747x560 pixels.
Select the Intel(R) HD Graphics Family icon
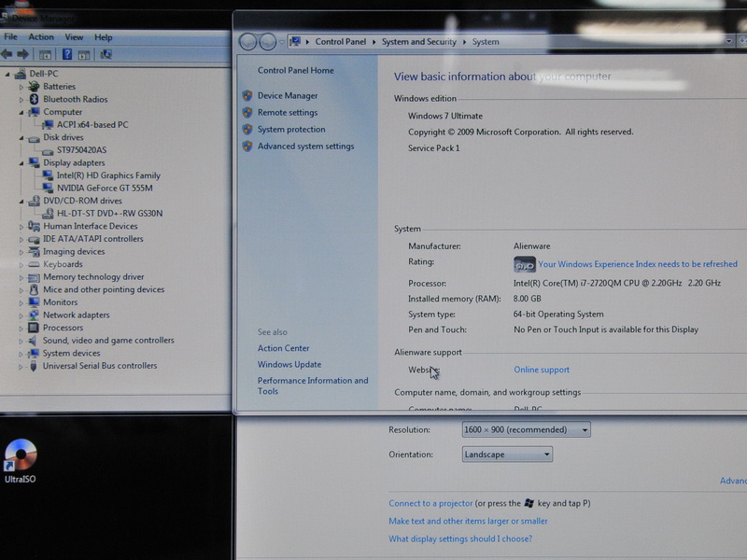click(x=48, y=175)
